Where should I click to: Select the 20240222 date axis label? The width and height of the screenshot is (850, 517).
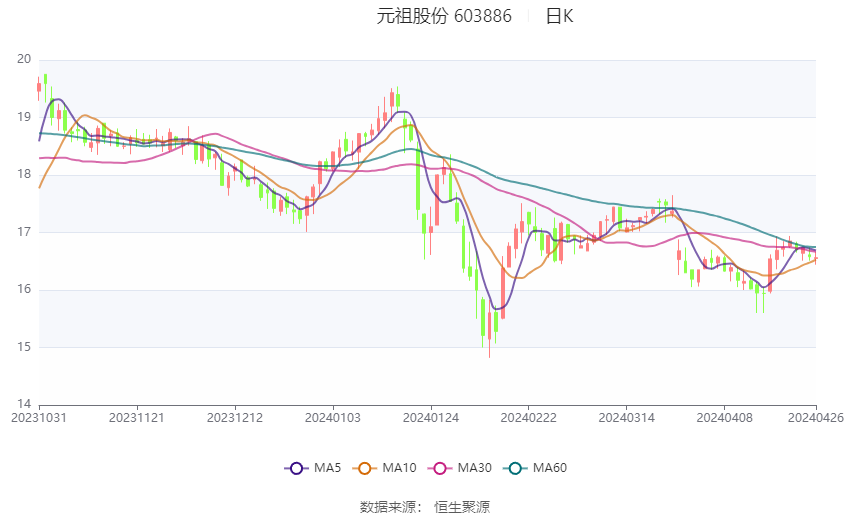(x=529, y=418)
